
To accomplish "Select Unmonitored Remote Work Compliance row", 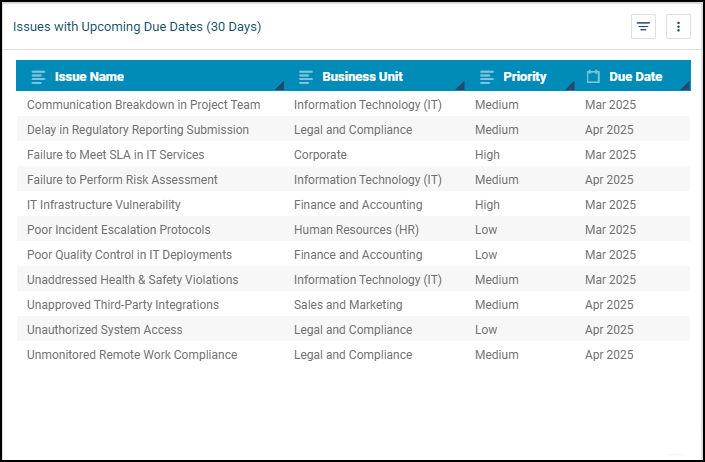I will coord(132,355).
